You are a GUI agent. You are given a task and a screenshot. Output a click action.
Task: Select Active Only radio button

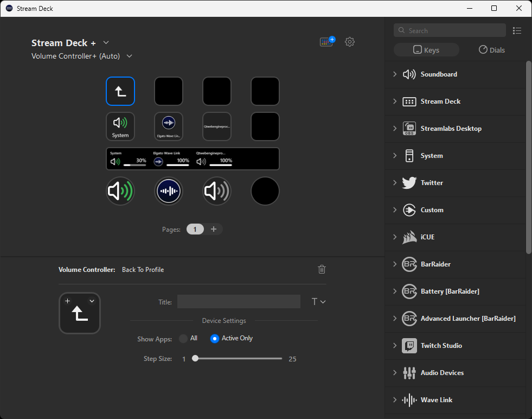[215, 339]
